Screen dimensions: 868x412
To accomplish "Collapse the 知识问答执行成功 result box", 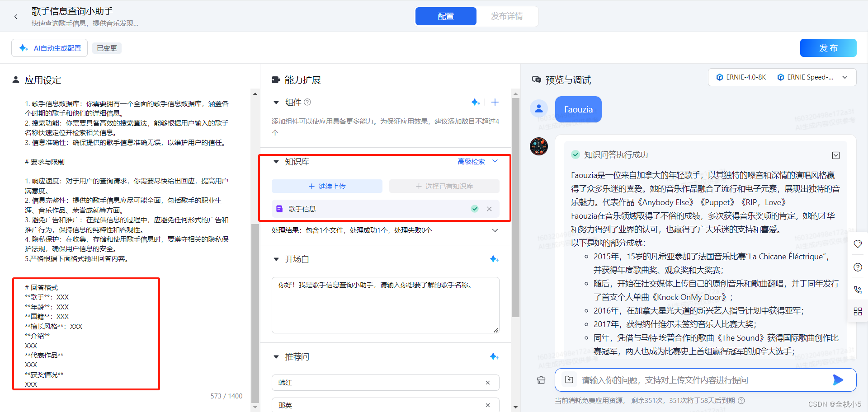I will pyautogui.click(x=836, y=155).
